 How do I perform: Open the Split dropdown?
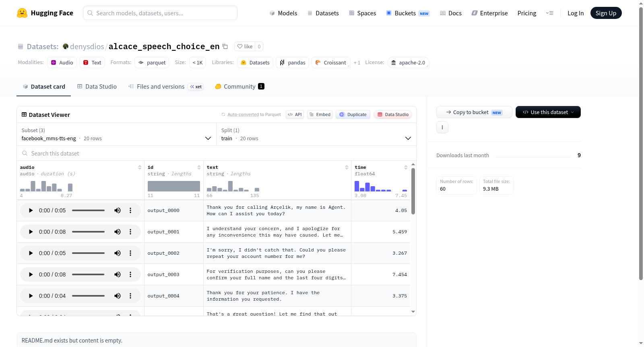click(316, 134)
